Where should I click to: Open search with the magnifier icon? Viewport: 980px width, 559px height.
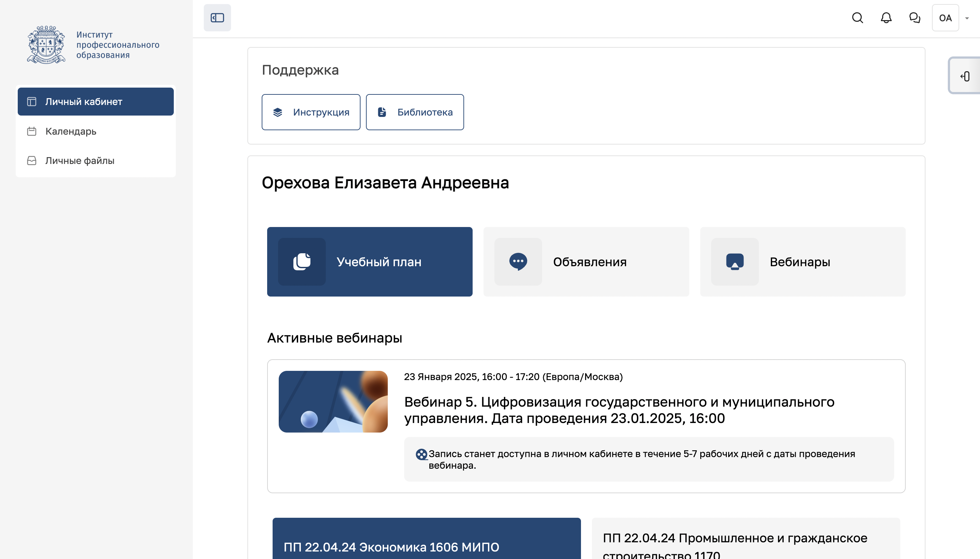[x=857, y=18]
